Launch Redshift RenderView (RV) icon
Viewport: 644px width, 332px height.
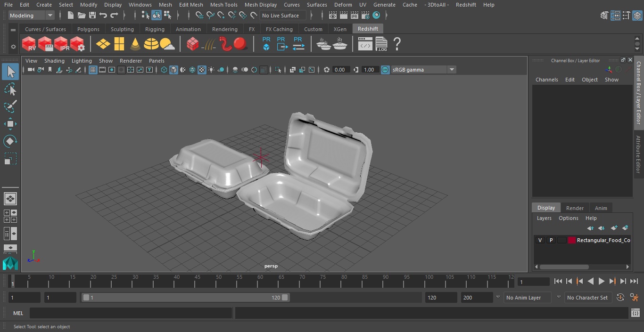(x=29, y=44)
